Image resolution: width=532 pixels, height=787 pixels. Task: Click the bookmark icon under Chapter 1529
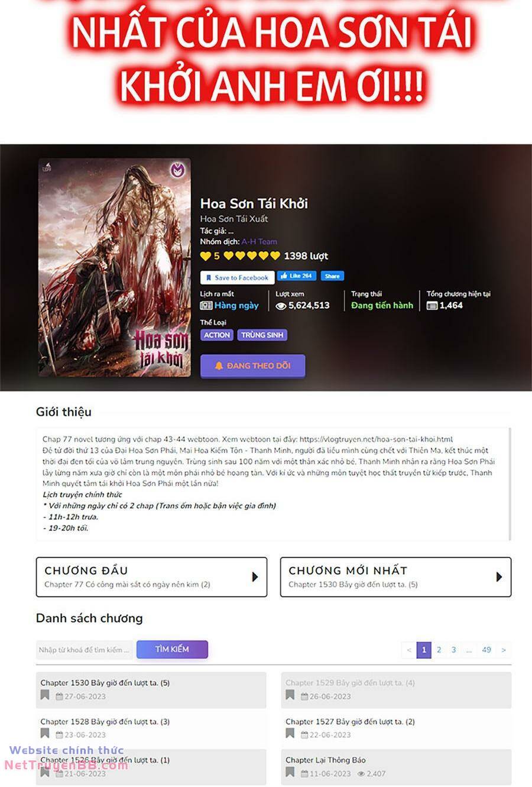(x=290, y=695)
